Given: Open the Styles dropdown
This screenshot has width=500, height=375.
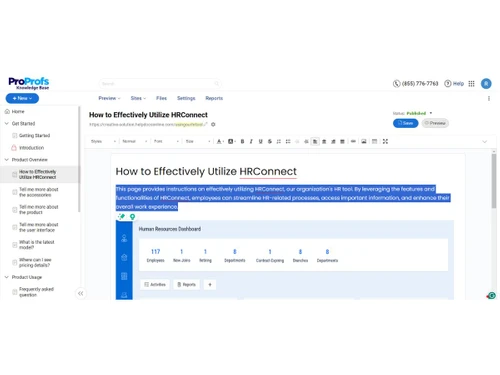Looking at the screenshot, I should click(x=103, y=141).
